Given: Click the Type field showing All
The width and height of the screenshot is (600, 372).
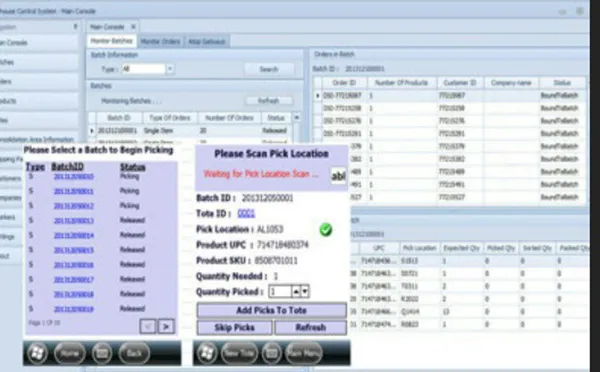Looking at the screenshot, I should pyautogui.click(x=144, y=69).
